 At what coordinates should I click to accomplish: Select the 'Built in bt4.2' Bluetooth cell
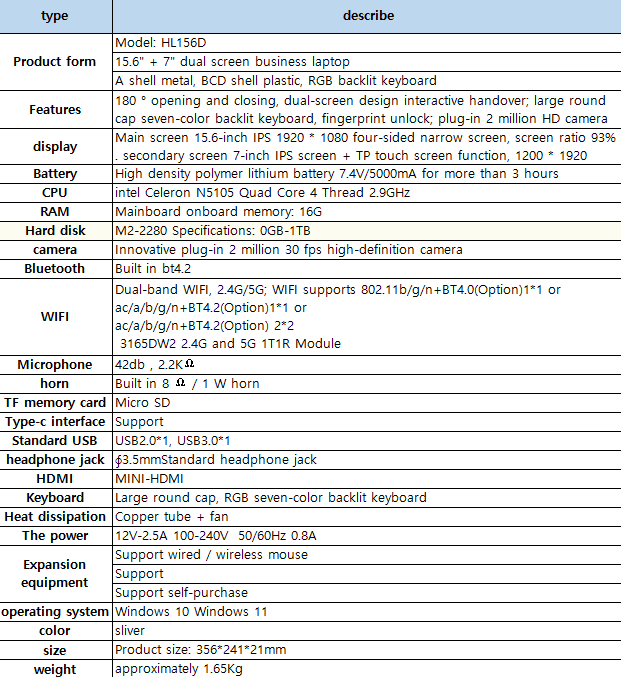point(366,268)
